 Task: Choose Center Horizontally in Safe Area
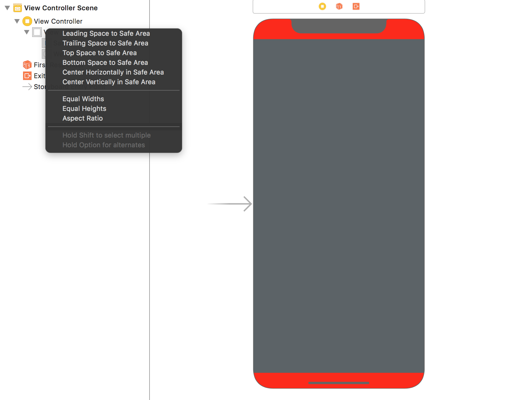point(114,72)
